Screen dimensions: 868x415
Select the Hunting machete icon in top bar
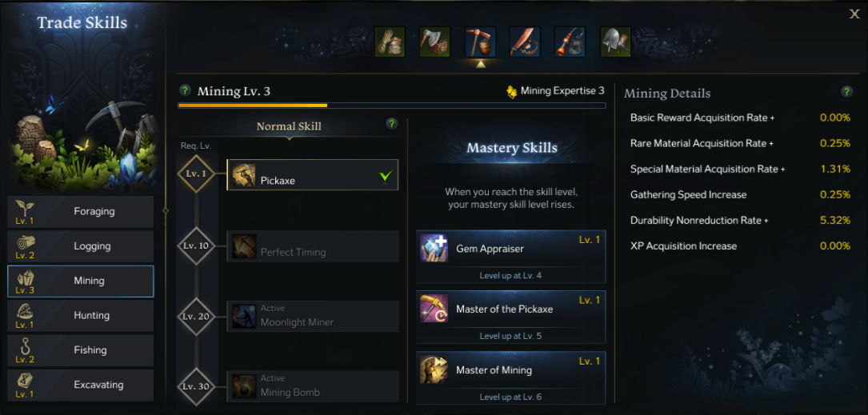pos(525,42)
